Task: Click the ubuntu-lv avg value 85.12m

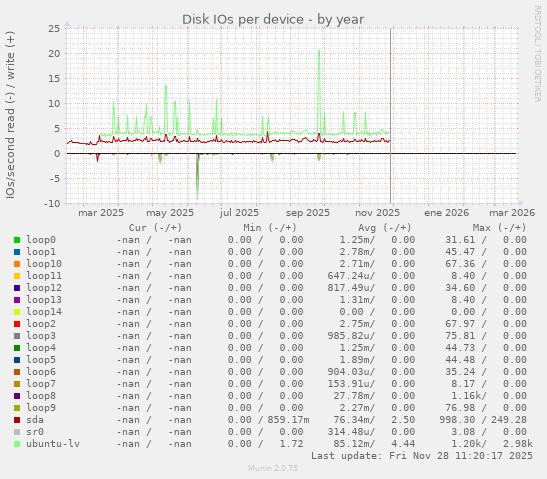Action: (x=351, y=444)
